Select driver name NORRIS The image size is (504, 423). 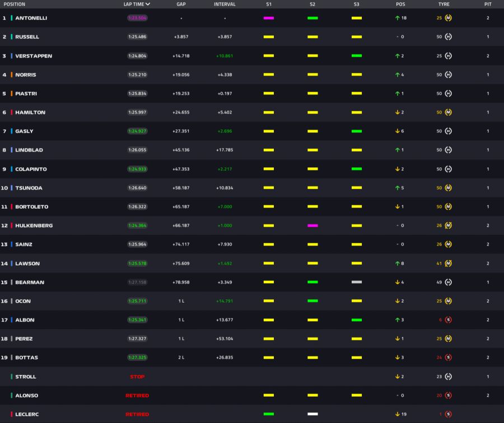tap(26, 74)
